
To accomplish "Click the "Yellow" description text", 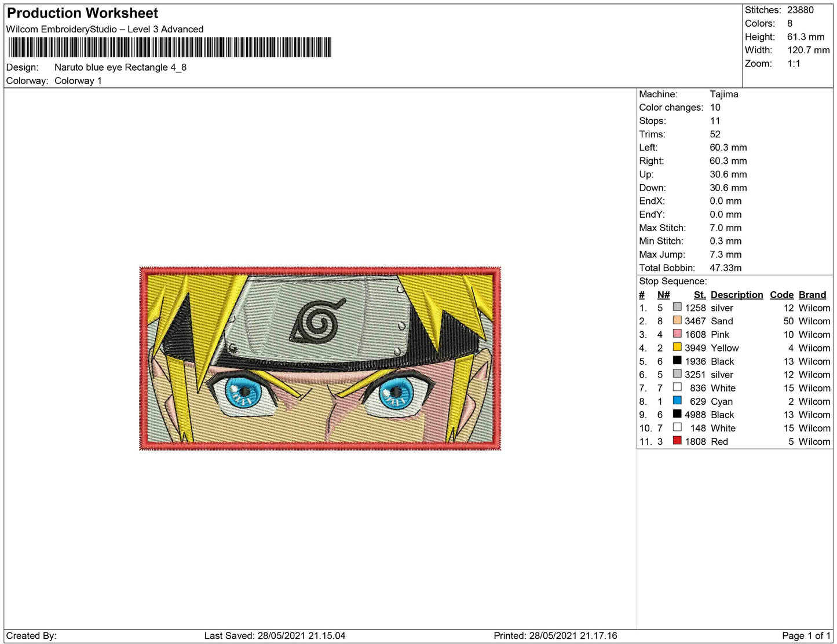I will (725, 348).
